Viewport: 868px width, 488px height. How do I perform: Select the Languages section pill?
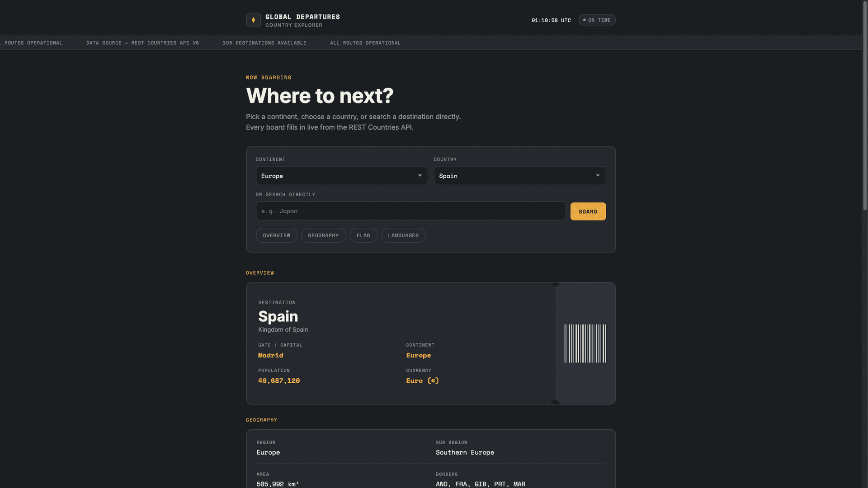[x=403, y=235]
